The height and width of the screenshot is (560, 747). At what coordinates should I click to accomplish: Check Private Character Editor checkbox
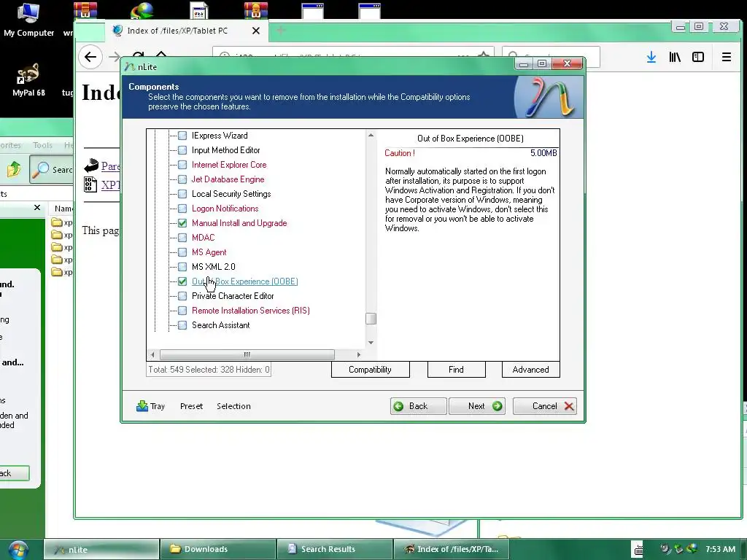tap(182, 296)
